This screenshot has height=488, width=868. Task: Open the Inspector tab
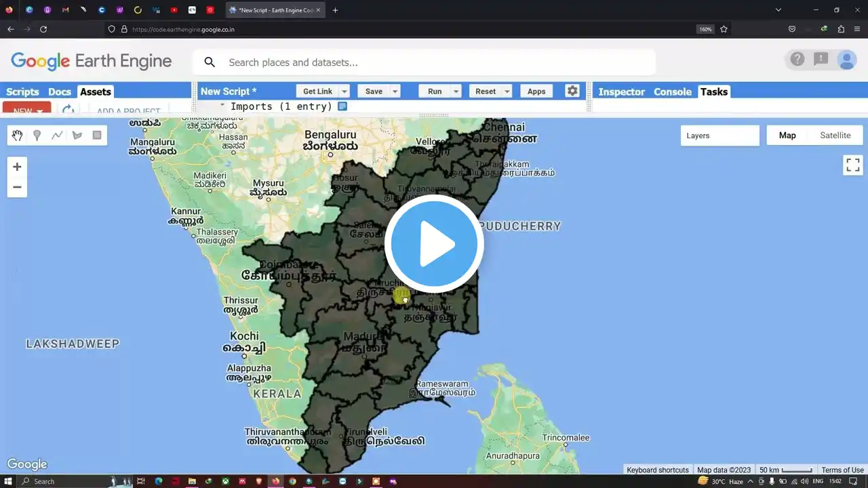621,91
